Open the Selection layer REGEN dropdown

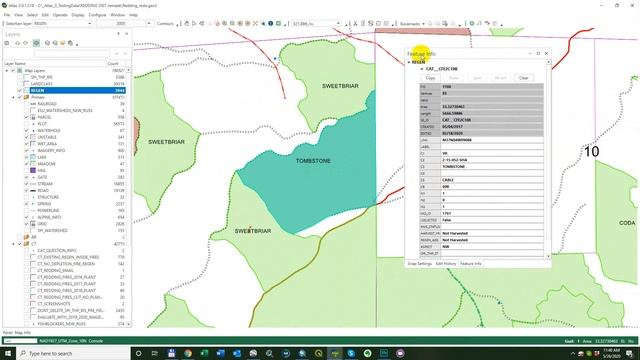(x=62, y=24)
